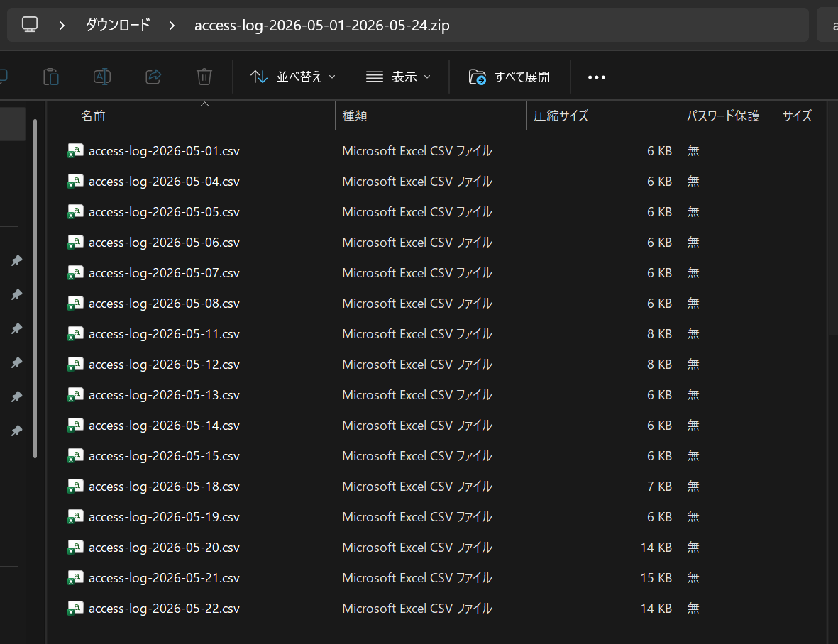The image size is (838, 644).
Task: Go to ダウンロード in the breadcrumb
Action: click(118, 25)
